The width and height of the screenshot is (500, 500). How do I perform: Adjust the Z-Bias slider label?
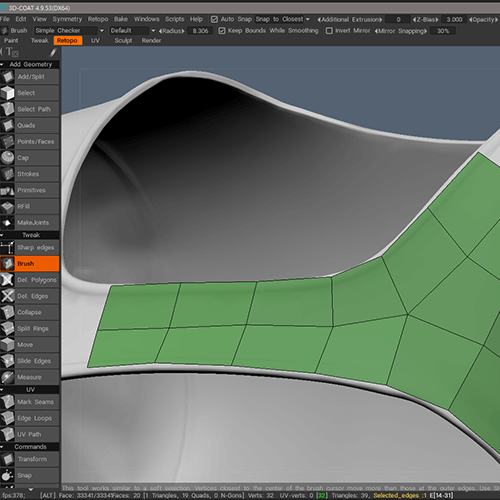426,19
